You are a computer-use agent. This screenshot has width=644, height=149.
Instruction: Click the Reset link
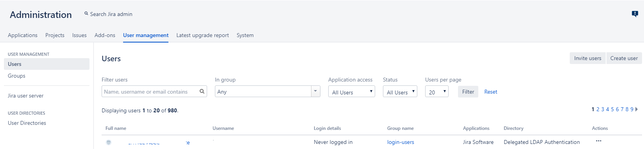(x=491, y=92)
